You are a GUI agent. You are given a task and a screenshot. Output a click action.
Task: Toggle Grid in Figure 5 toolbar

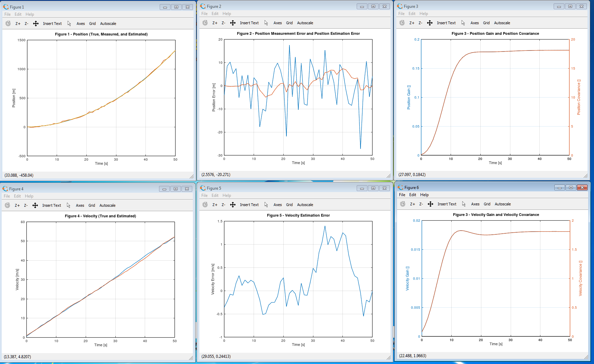tap(289, 205)
